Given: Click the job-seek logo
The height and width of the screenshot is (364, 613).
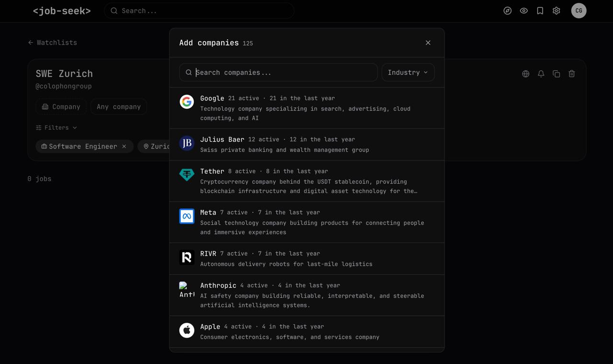Looking at the screenshot, I should coord(62,11).
